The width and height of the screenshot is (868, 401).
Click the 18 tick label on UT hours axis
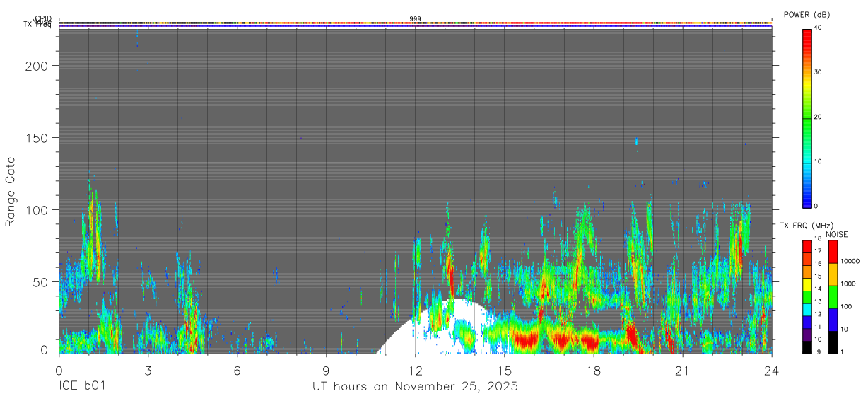(594, 370)
